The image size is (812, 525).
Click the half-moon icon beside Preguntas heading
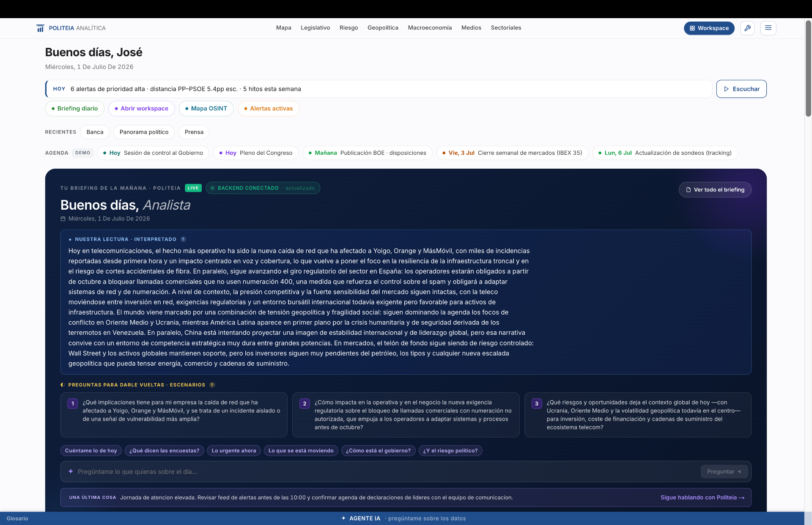(x=63, y=385)
